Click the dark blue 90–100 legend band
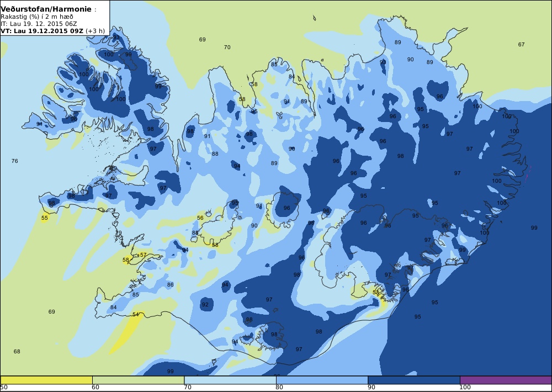This screenshot has width=552, height=392. tap(414, 380)
